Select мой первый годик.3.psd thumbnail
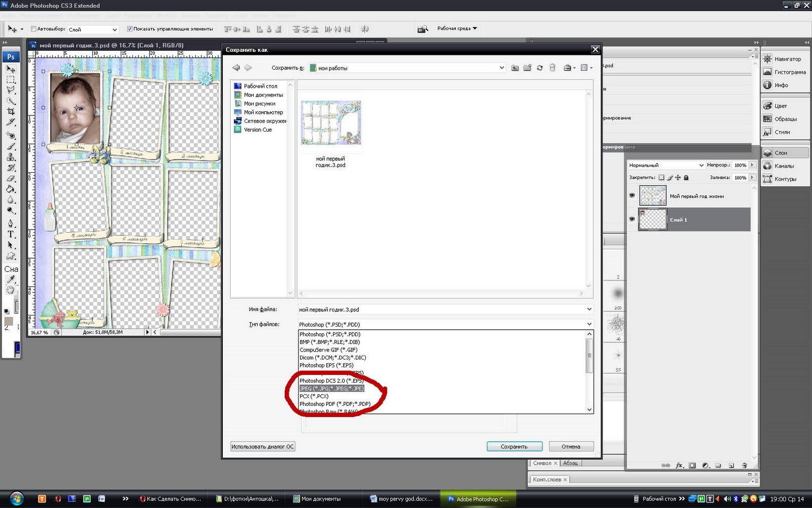 (x=331, y=122)
